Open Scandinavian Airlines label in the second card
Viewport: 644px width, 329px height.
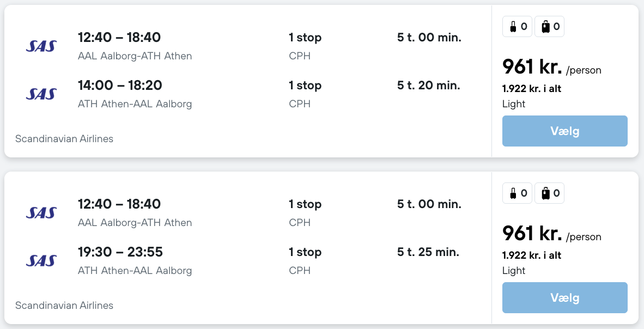pos(64,306)
